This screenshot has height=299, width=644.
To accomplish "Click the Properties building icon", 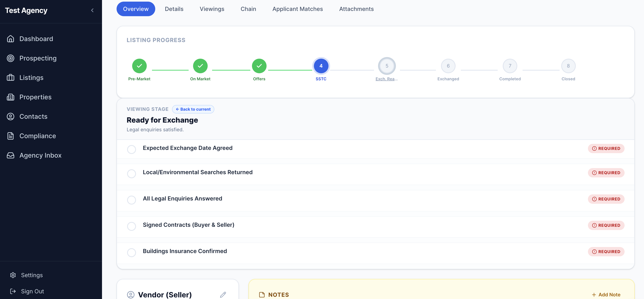I will [11, 97].
